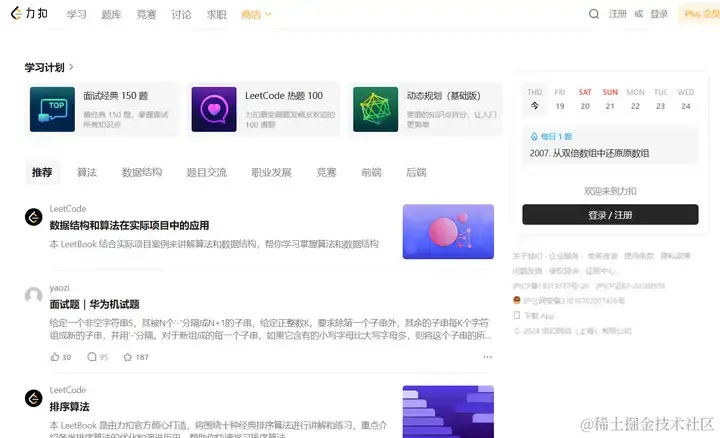Click the yaozi user avatar

[x=34, y=295]
